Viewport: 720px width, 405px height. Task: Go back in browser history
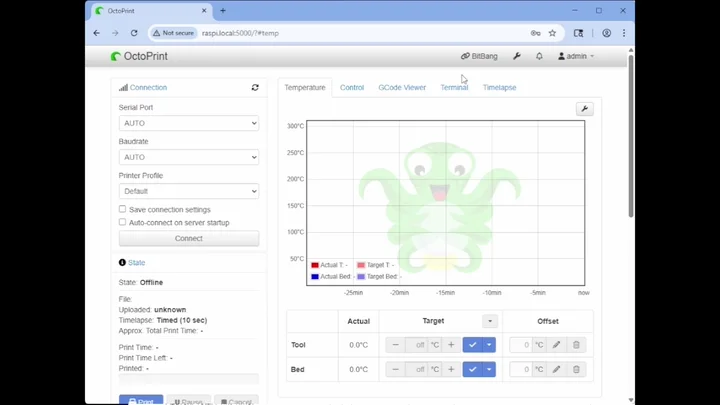96,33
